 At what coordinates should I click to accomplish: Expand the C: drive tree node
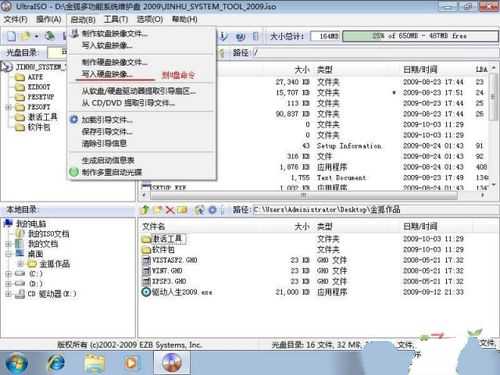point(9,274)
